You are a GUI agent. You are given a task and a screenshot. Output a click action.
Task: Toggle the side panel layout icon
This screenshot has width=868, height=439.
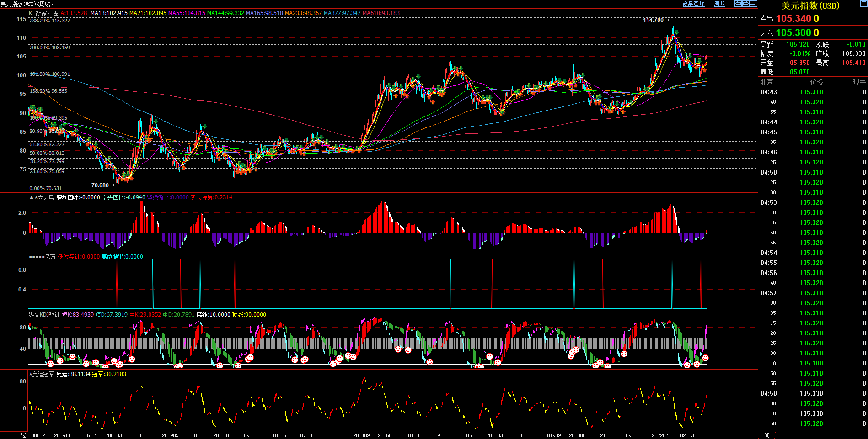coord(753,4)
